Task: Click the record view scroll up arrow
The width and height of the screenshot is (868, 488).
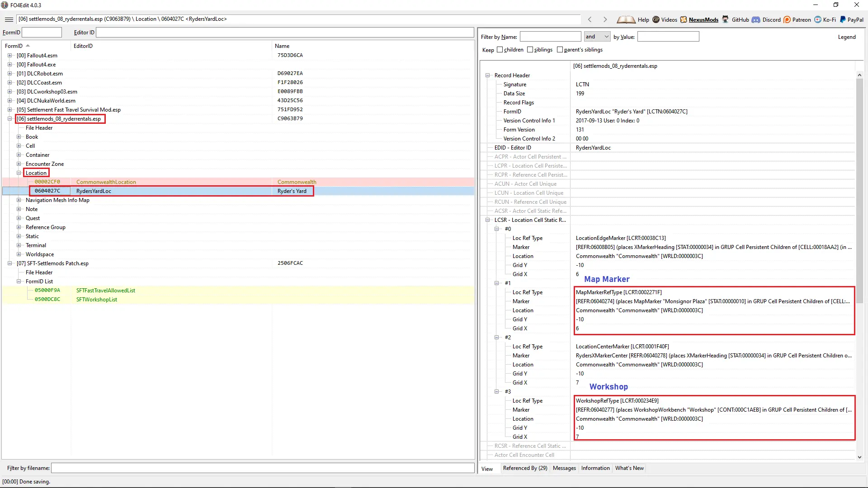Action: click(x=859, y=75)
